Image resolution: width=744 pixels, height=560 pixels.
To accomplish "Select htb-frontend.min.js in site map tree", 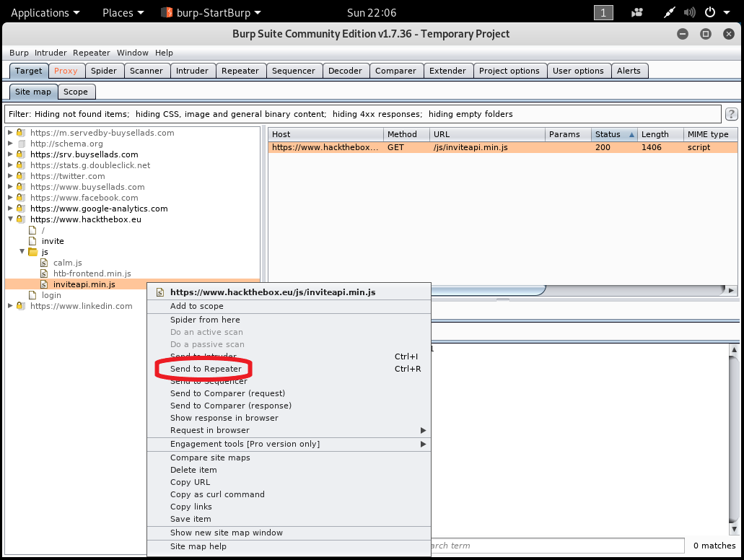I will [92, 274].
